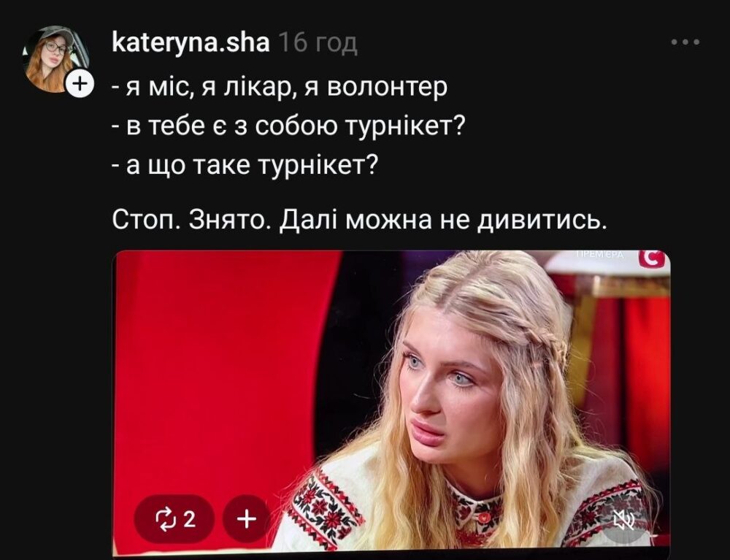Open the three-dot more options menu
730x560 pixels.
[685, 42]
